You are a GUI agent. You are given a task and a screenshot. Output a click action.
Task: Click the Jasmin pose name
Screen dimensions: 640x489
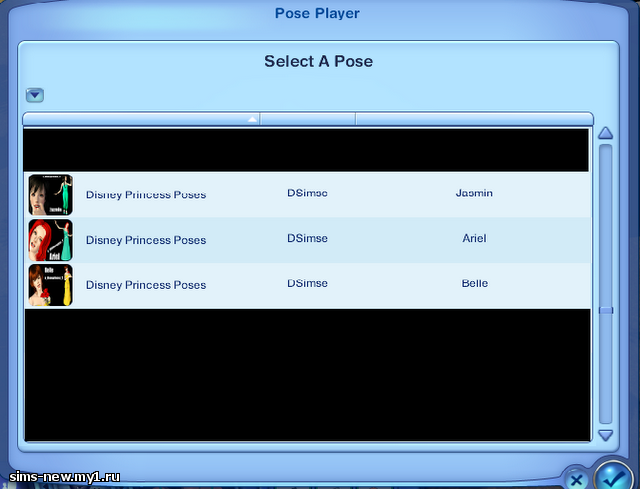pyautogui.click(x=474, y=193)
